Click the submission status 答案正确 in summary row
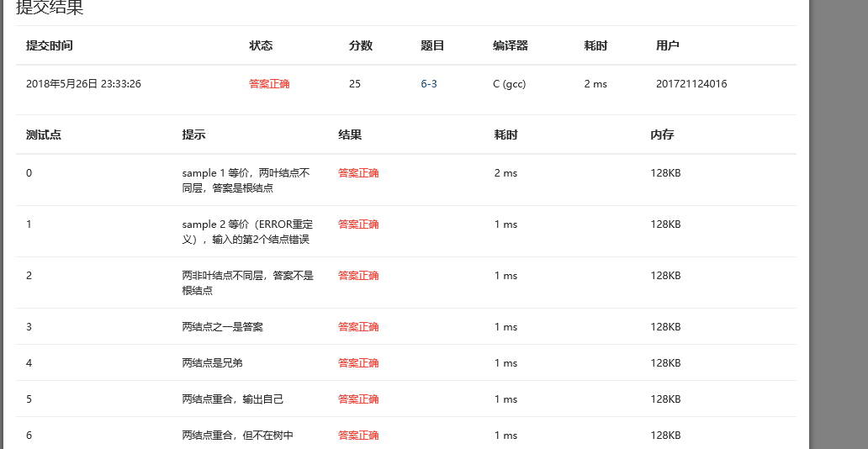This screenshot has width=868, height=449. [269, 84]
